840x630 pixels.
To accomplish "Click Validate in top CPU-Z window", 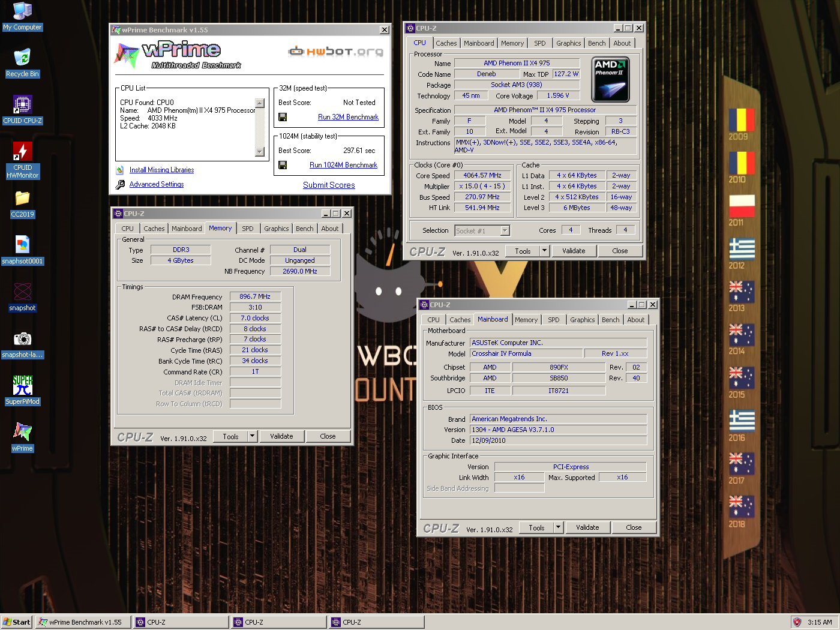I will click(574, 251).
